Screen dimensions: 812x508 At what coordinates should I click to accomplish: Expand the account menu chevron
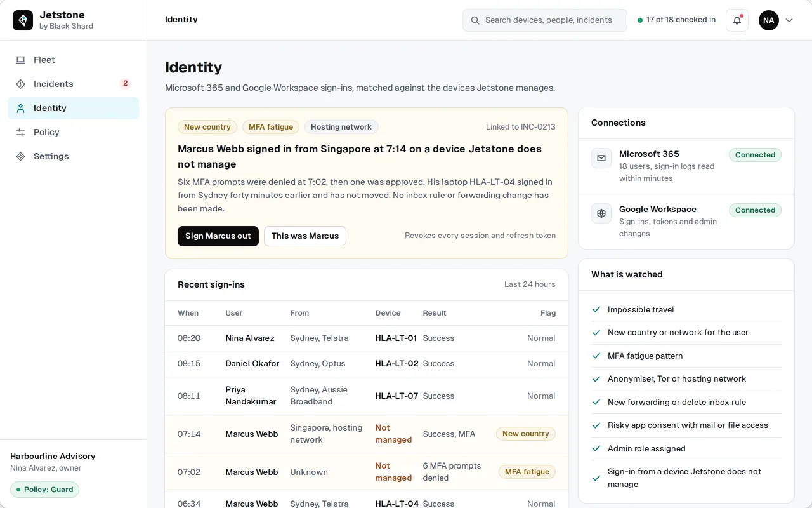789,20
